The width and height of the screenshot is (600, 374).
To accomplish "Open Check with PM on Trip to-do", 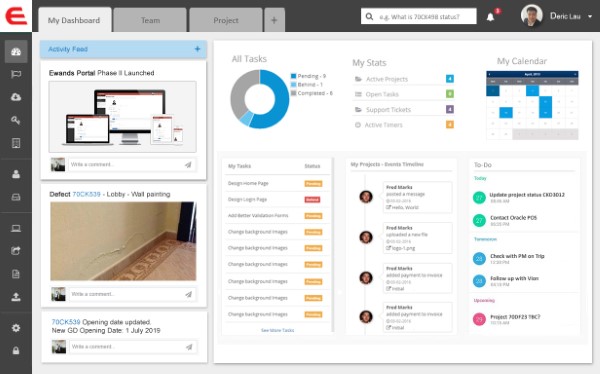I will coord(517,256).
